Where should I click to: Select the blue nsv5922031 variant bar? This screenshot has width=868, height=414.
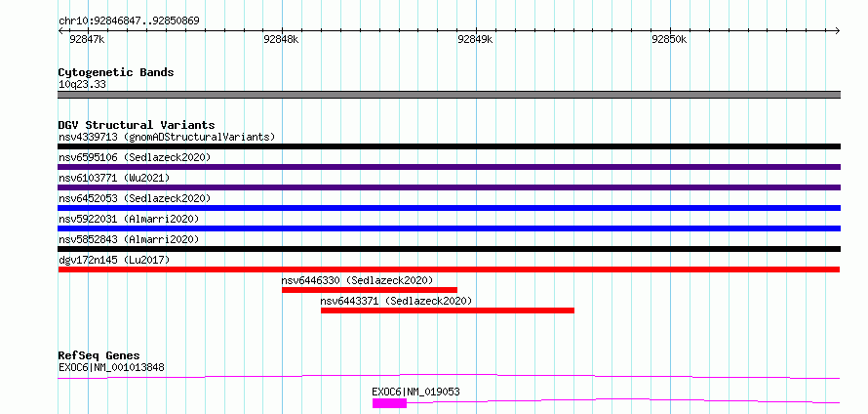[x=449, y=228]
